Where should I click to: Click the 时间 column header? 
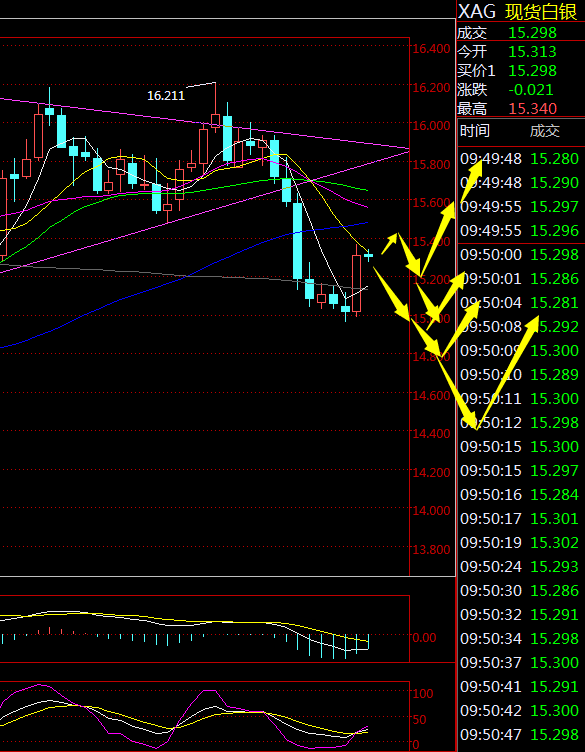[x=475, y=130]
